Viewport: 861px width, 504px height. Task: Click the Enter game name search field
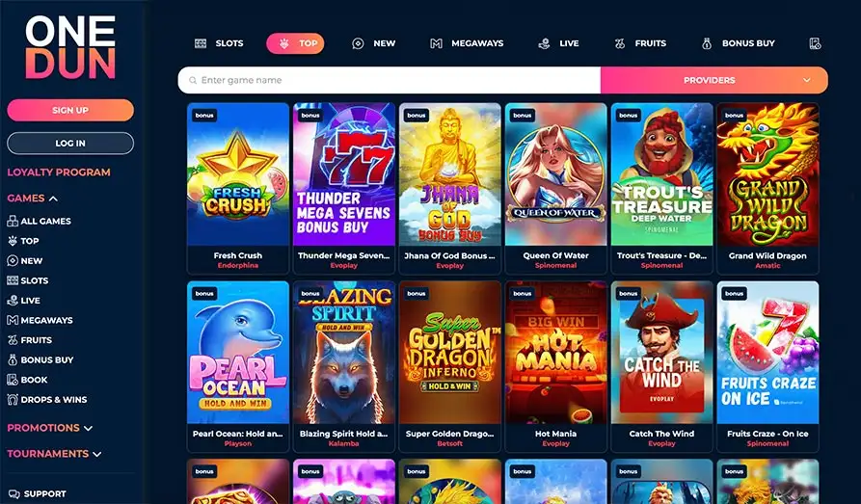(x=390, y=80)
